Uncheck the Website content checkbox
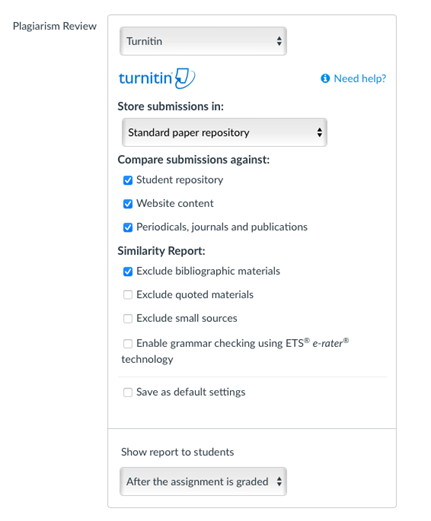 pyautogui.click(x=128, y=204)
